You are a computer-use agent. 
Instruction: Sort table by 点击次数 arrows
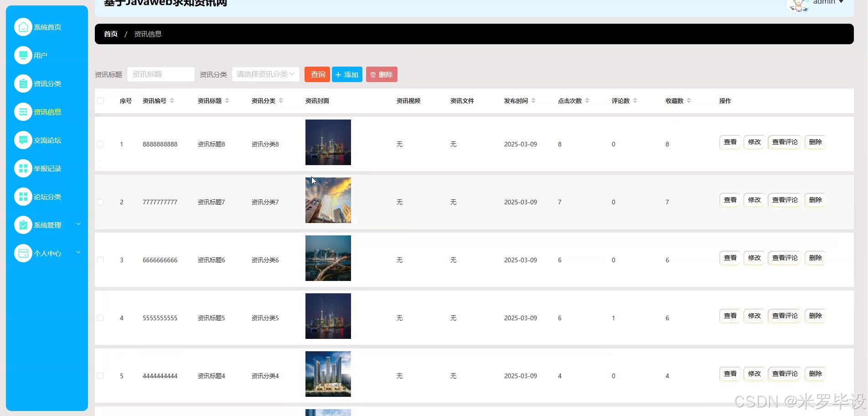coord(587,101)
